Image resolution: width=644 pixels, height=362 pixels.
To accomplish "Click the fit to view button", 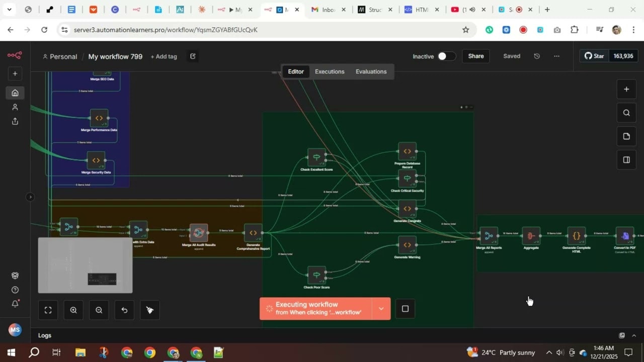I will [48, 310].
